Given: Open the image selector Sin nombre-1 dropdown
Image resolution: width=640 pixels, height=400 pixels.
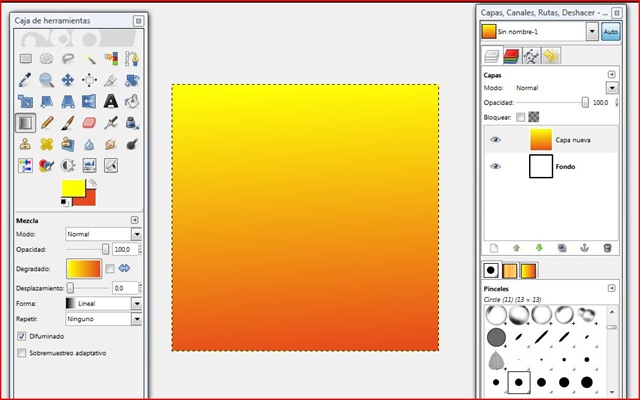Looking at the screenshot, I should [592, 31].
